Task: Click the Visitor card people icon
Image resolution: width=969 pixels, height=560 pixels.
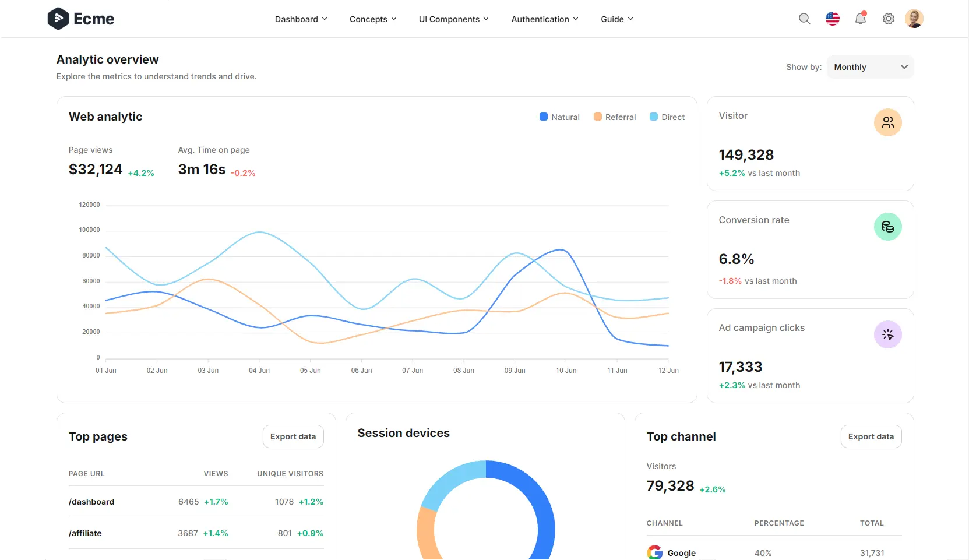Action: (x=887, y=122)
